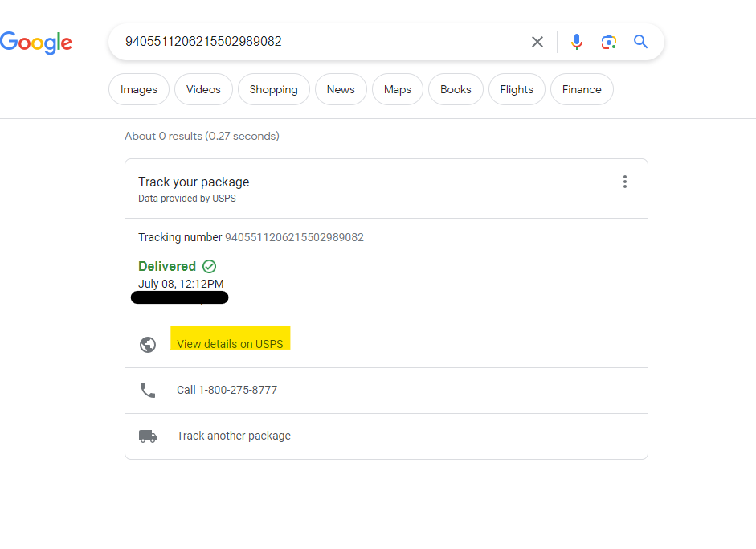Image resolution: width=756 pixels, height=549 pixels.
Task: Open the three-dot package card menu
Action: 625,182
